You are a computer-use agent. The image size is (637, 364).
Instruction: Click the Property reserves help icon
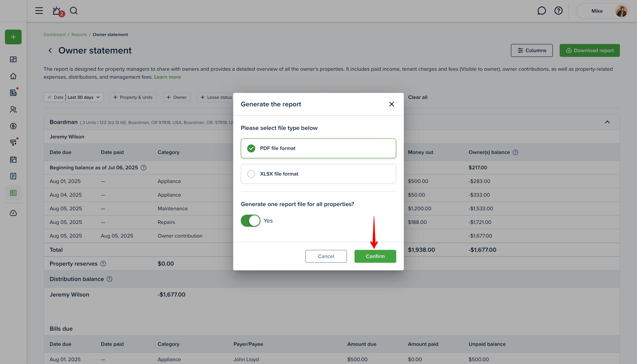[103, 264]
